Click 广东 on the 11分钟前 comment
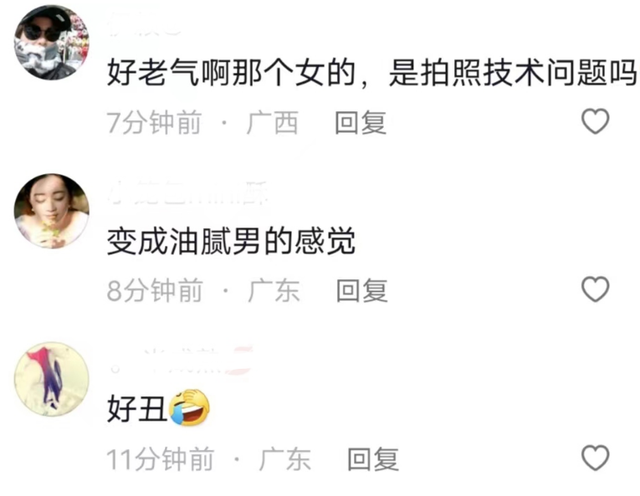This screenshot has height=496, width=640. coord(284,459)
